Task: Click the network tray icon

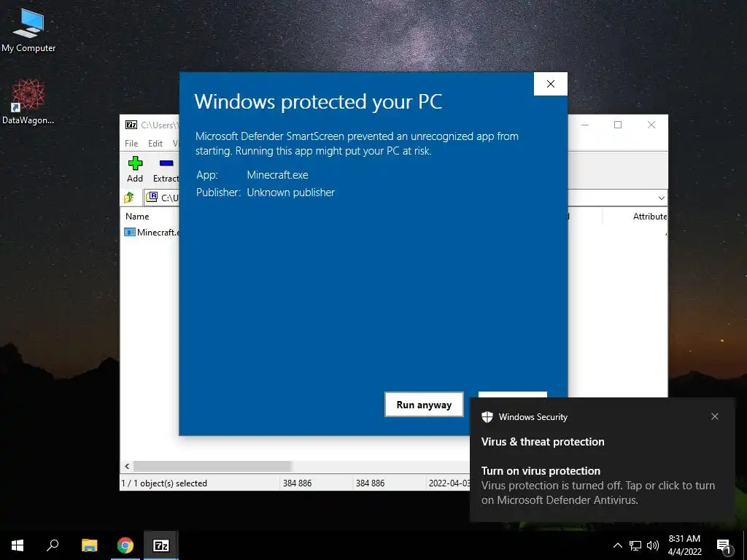Action: pyautogui.click(x=635, y=545)
